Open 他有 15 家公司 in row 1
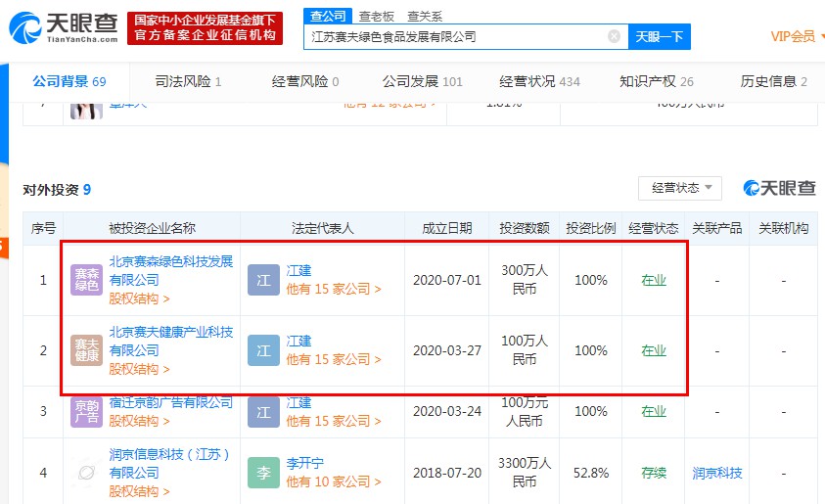Viewport: 825px width, 504px height. tap(334, 289)
